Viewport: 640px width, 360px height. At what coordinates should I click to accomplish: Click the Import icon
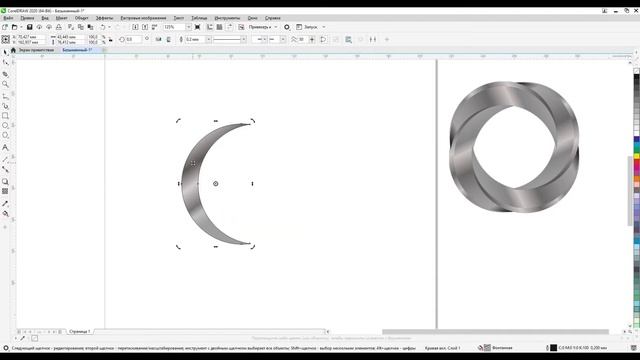click(135, 27)
